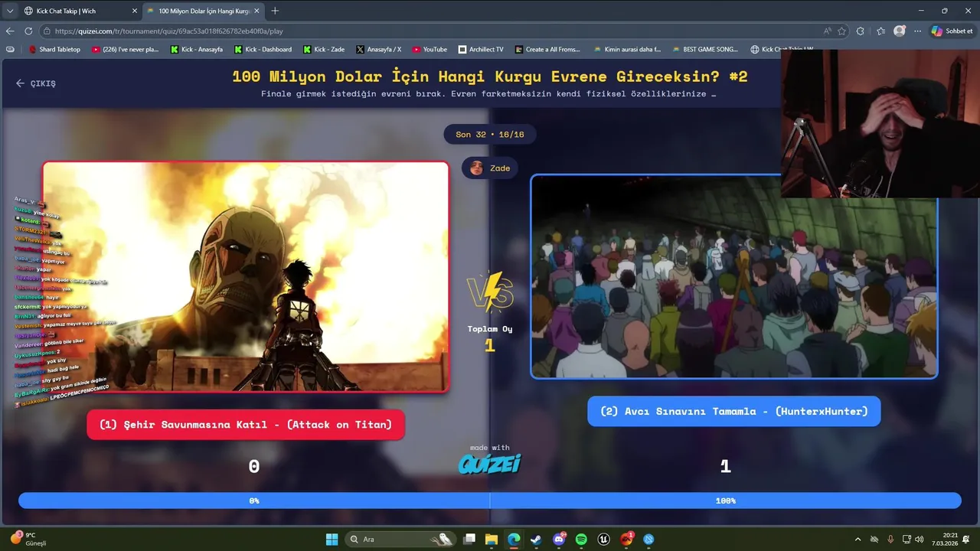Open Edge settings and more menu
This screenshot has height=551, width=980.
click(x=918, y=31)
